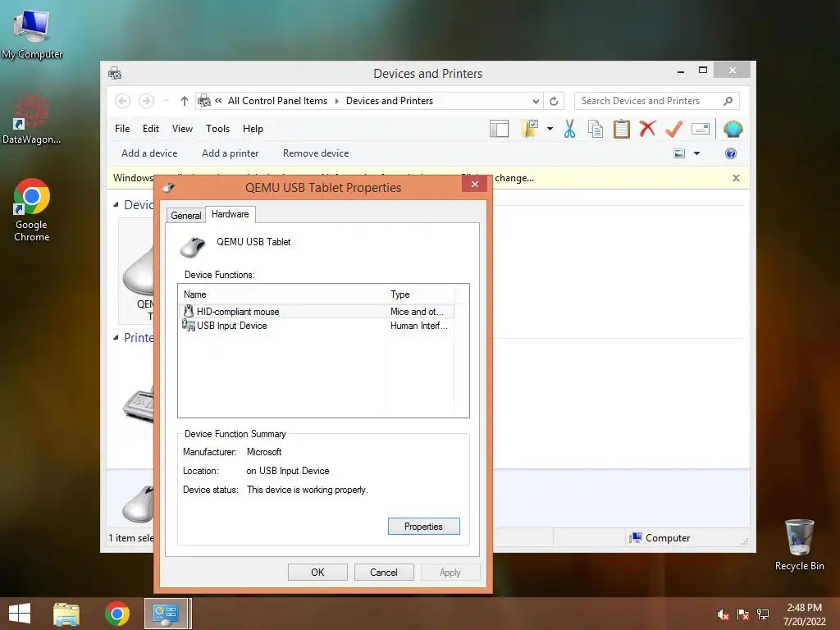Open File Explorer from the taskbar
The height and width of the screenshot is (630, 840).
(66, 614)
